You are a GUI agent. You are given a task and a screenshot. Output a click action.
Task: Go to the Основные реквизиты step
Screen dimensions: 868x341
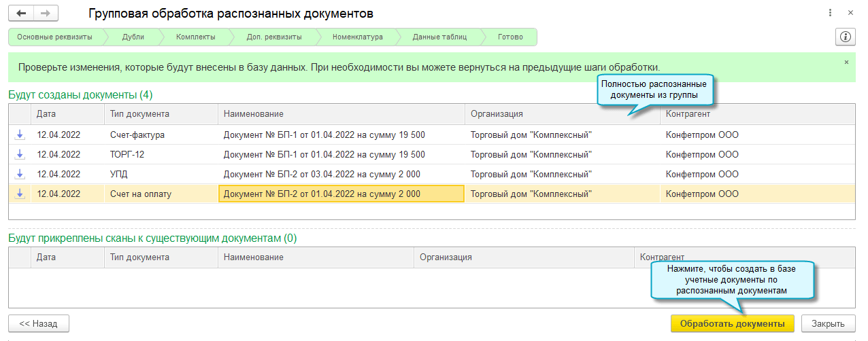[x=54, y=37]
